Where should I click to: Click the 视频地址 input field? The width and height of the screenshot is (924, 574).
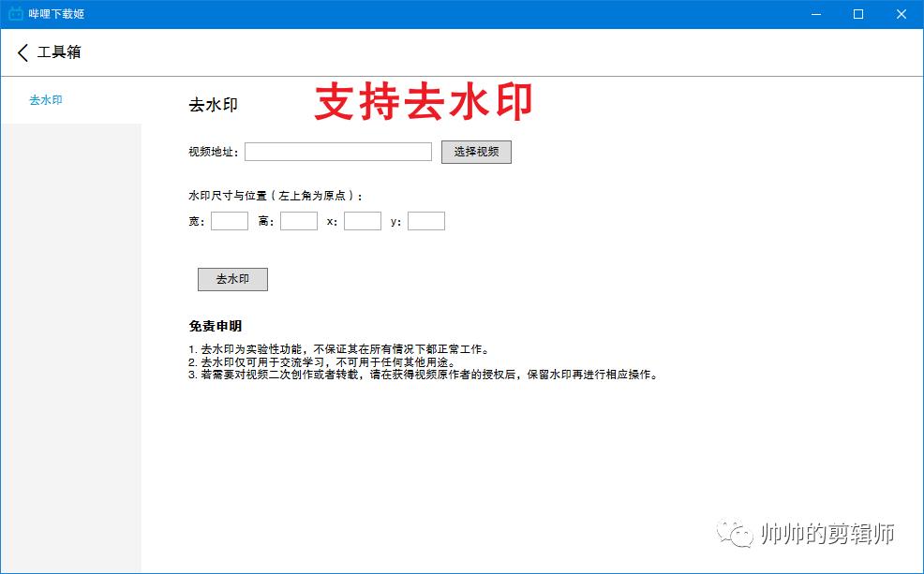[x=338, y=152]
